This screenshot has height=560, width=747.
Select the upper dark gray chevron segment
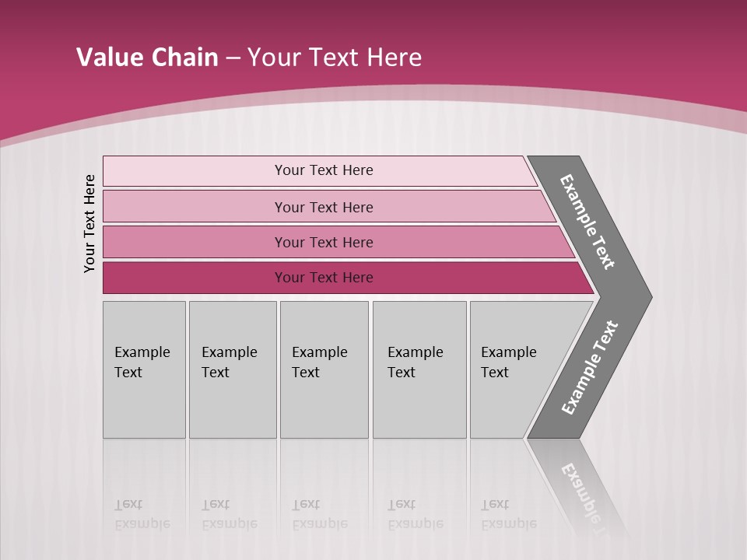[x=589, y=222]
